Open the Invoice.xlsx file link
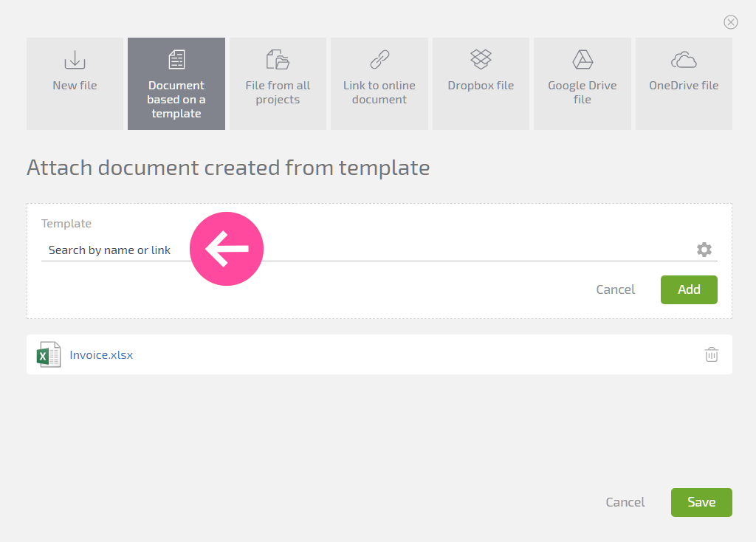The image size is (756, 542). click(101, 355)
